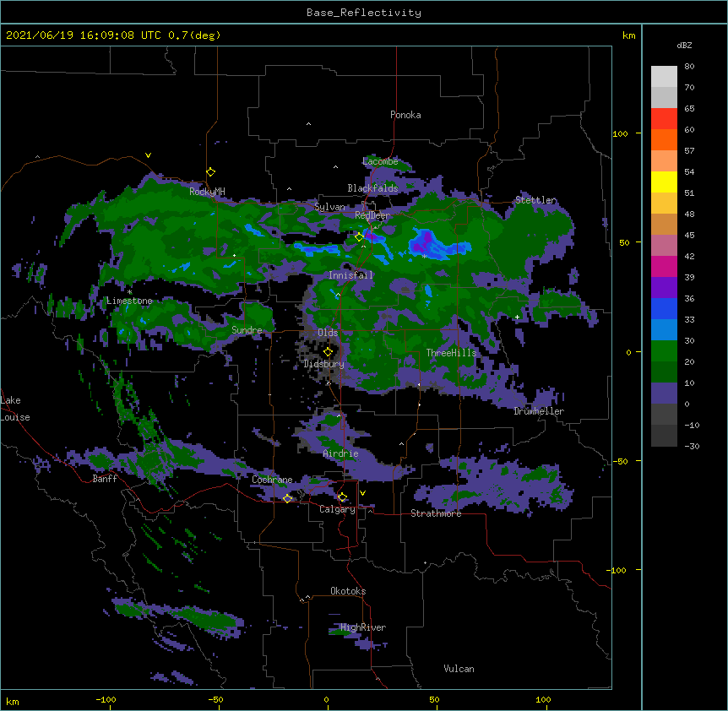This screenshot has width=728, height=711.
Task: Pick the magenta legend swatch between 42 and 39
Action: point(664,266)
